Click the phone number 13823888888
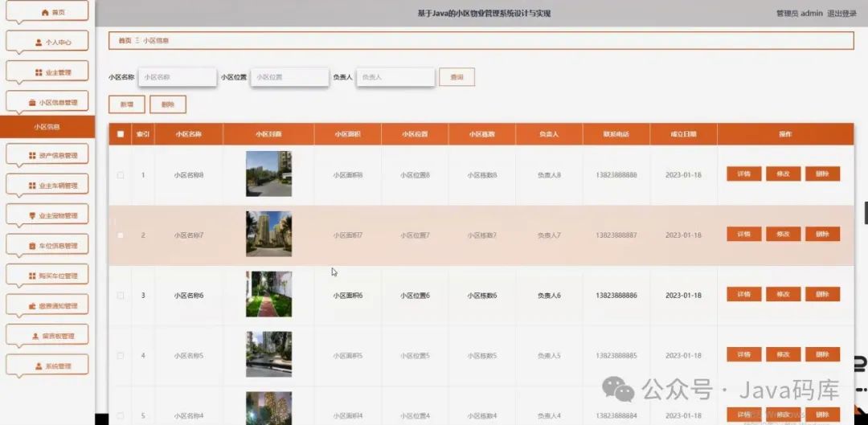Screen dimensions: 868x425 point(616,175)
